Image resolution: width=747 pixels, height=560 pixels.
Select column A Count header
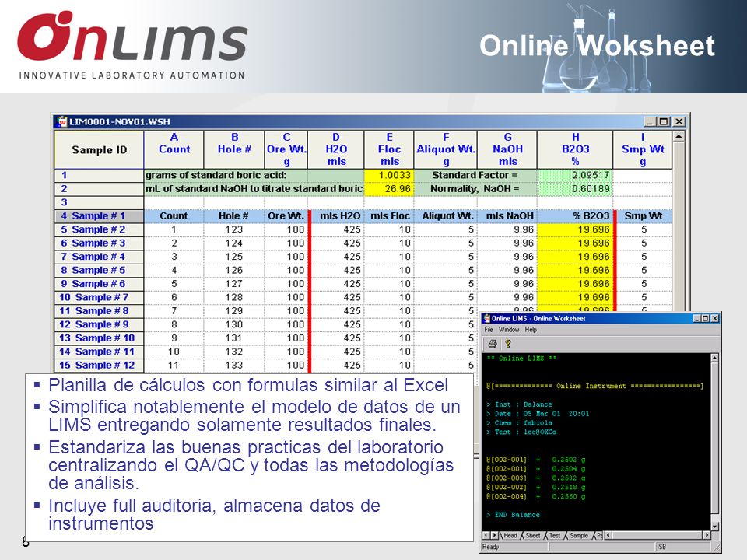174,149
